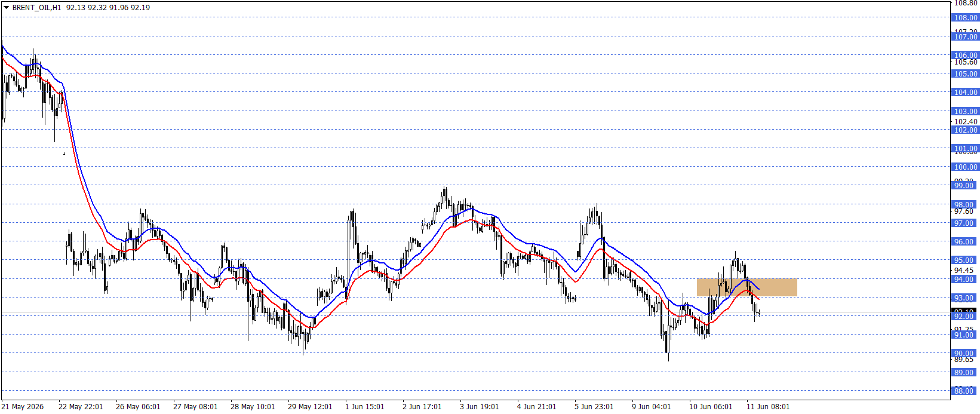The width and height of the screenshot is (980, 414).
Task: Click the BRENT_OIL,H1 chart title text
Action: [36, 8]
